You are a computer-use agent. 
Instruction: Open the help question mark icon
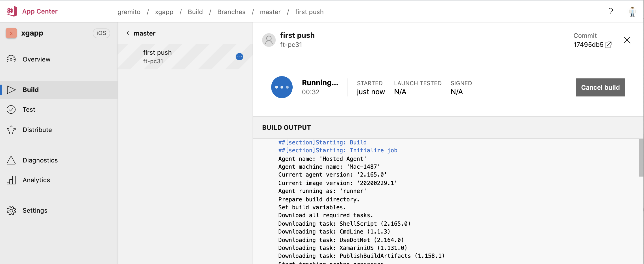point(611,12)
